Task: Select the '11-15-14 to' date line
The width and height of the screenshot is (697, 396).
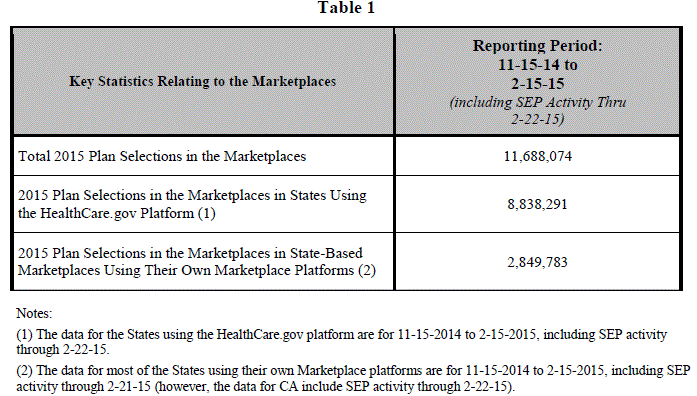Action: coord(537,65)
